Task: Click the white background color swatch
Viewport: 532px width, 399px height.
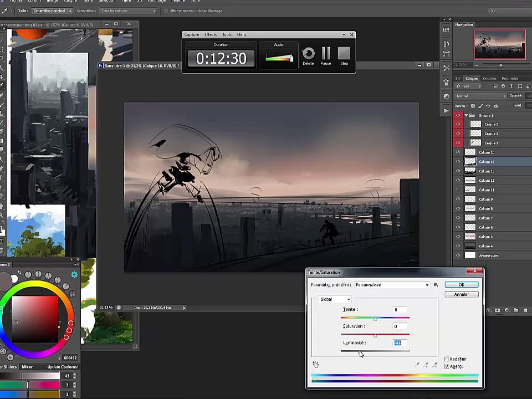Action: pos(14,279)
